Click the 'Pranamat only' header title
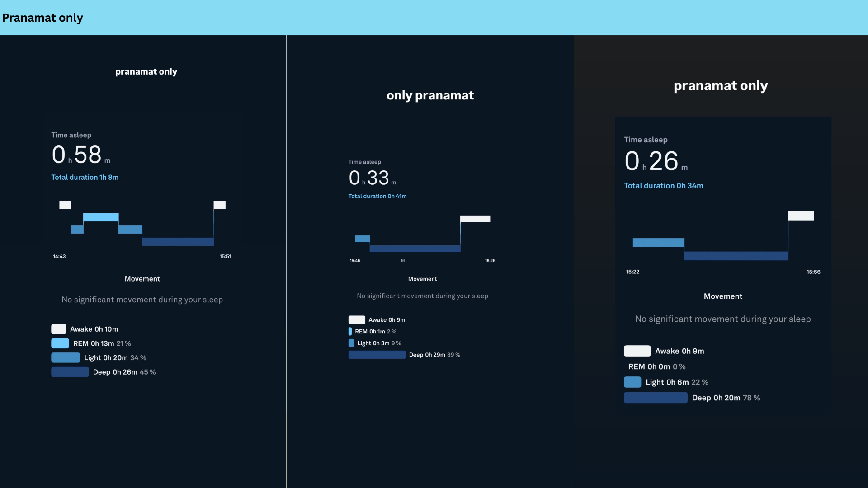The width and height of the screenshot is (868, 488). pyautogui.click(x=42, y=18)
